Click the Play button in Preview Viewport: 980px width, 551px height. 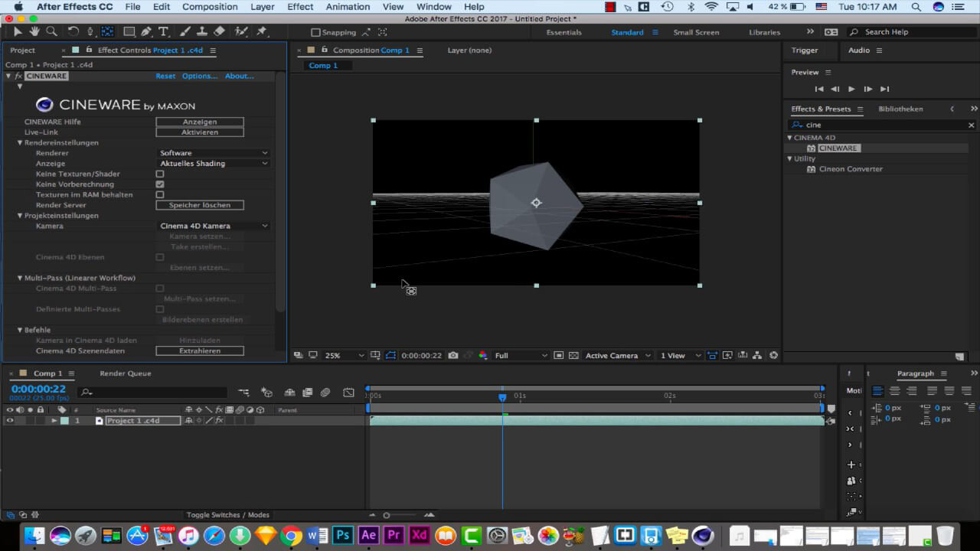pos(851,89)
